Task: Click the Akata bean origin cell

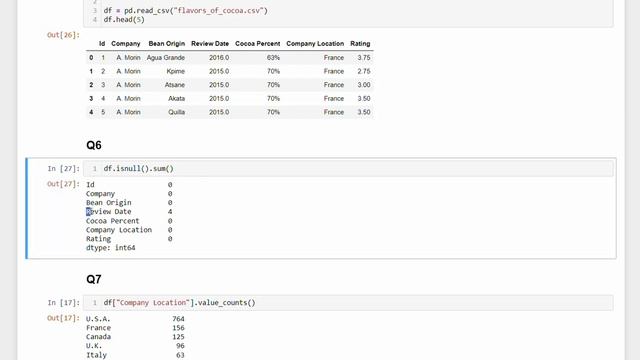Action: click(176, 99)
